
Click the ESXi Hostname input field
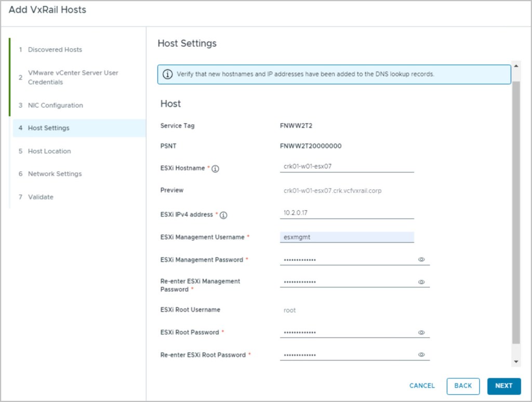click(347, 167)
